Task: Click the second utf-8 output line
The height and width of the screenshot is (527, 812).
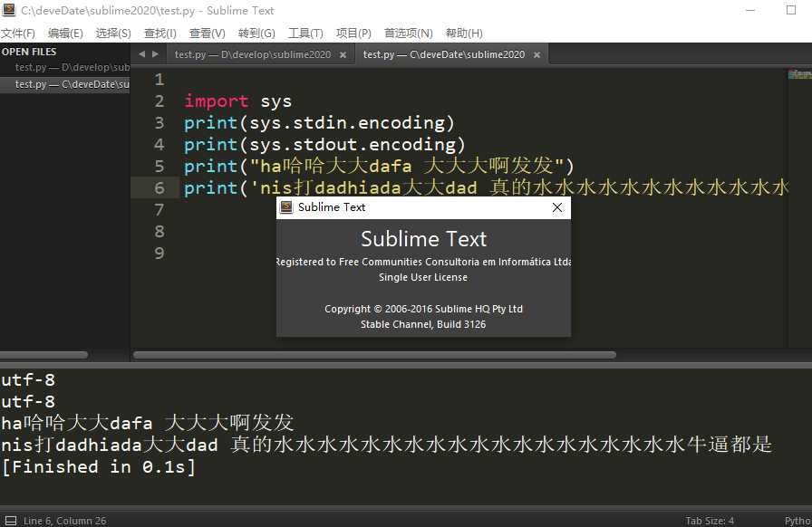Action: pyautogui.click(x=28, y=402)
